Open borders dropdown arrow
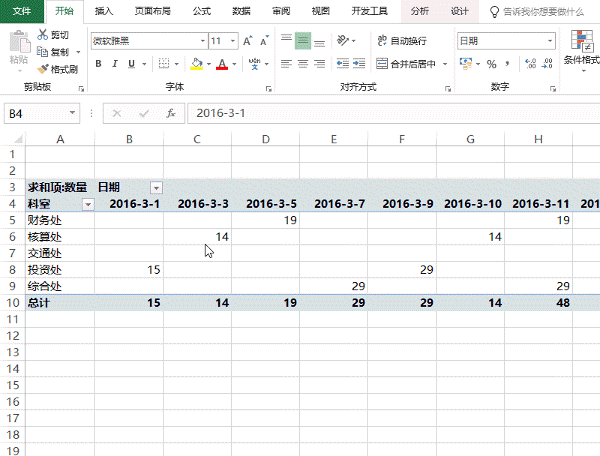 [176, 64]
